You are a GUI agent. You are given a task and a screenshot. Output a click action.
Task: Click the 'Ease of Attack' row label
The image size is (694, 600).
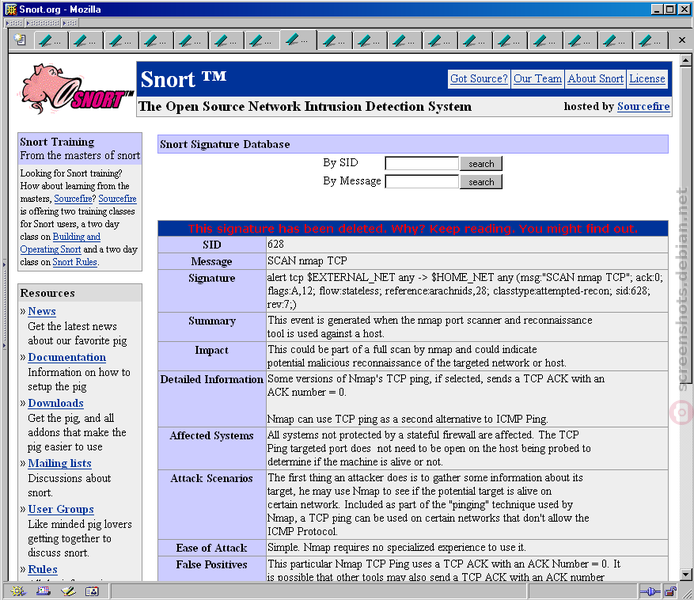click(x=212, y=548)
